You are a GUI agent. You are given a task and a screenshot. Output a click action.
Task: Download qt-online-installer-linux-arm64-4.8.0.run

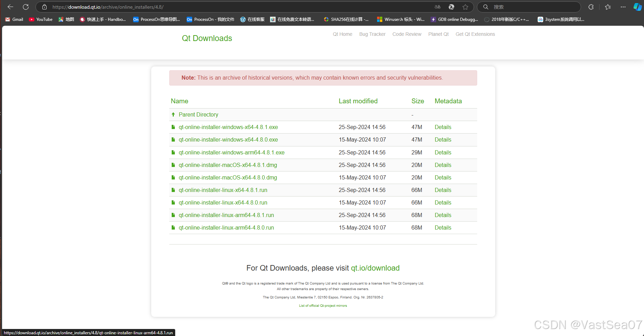pos(226,227)
